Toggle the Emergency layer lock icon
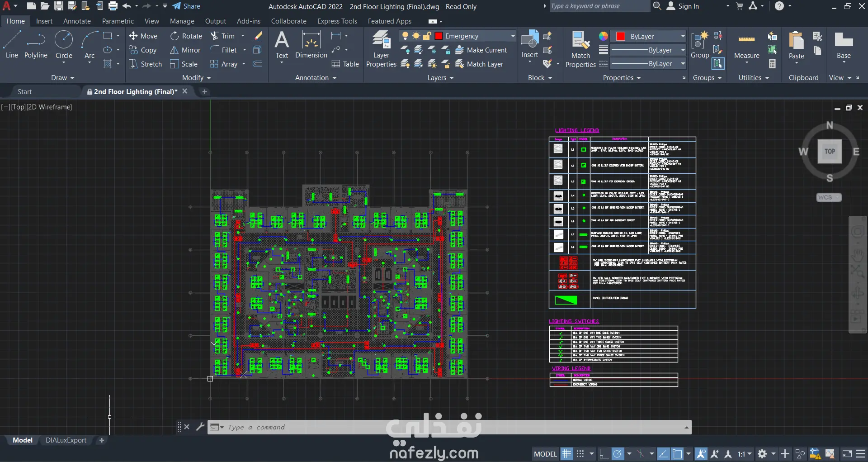The height and width of the screenshot is (462, 868). click(x=427, y=36)
